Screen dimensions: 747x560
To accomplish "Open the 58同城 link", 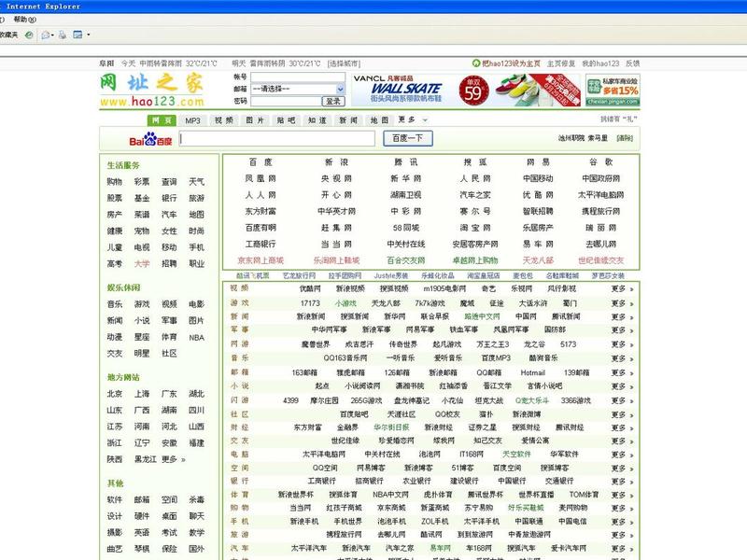I will click(x=406, y=228).
